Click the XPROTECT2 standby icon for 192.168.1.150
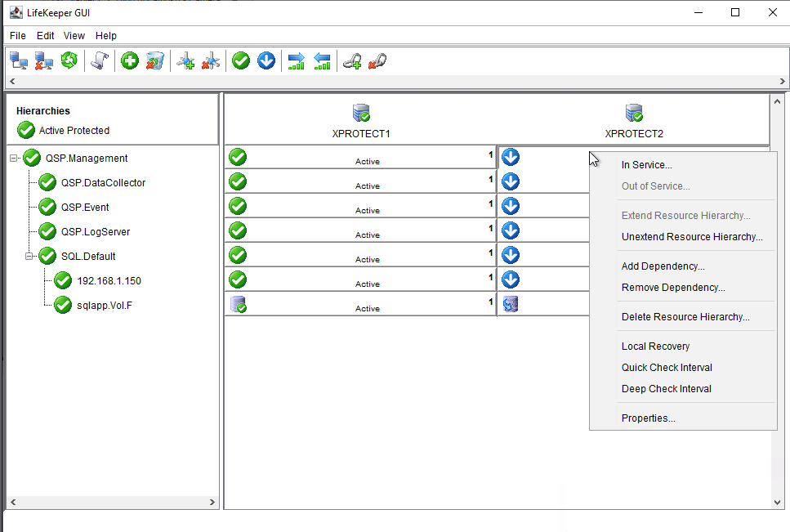The width and height of the screenshot is (790, 532). point(511,279)
